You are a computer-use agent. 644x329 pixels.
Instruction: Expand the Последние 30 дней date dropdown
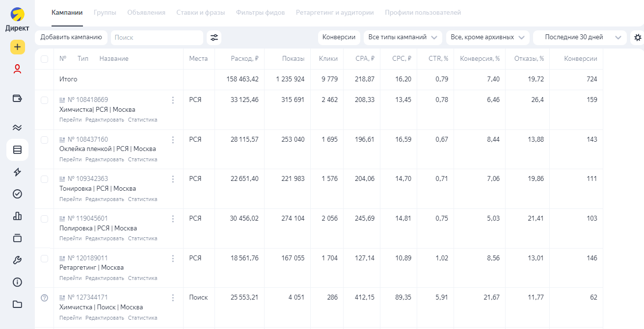[580, 37]
